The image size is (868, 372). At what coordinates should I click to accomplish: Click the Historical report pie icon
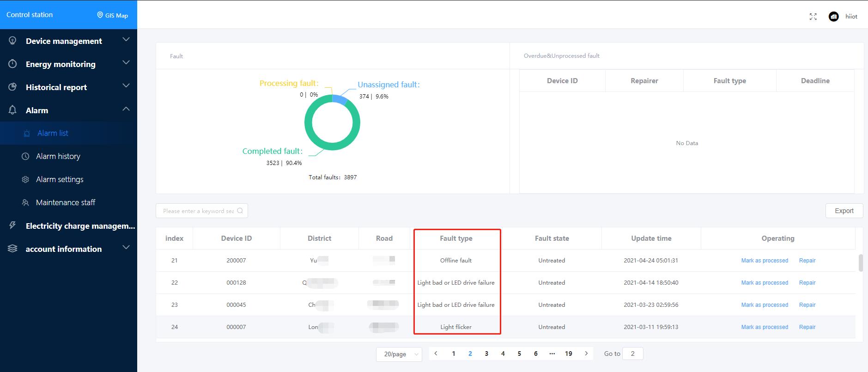click(x=13, y=87)
